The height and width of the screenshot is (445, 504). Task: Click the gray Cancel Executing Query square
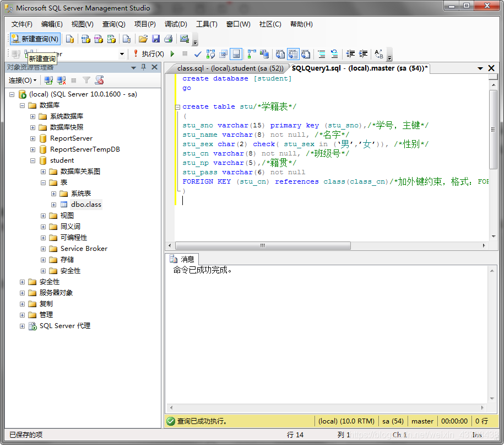tap(185, 53)
